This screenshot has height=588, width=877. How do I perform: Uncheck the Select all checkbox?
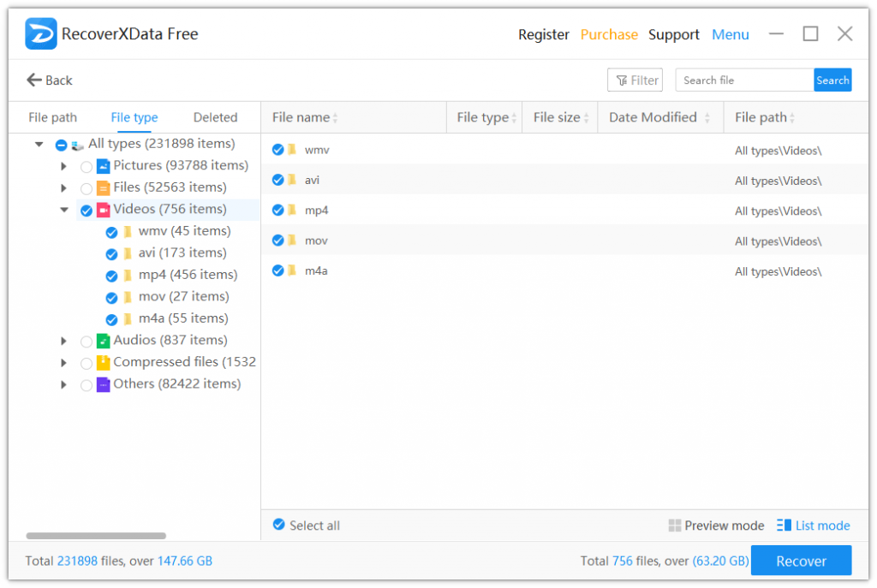coord(278,525)
